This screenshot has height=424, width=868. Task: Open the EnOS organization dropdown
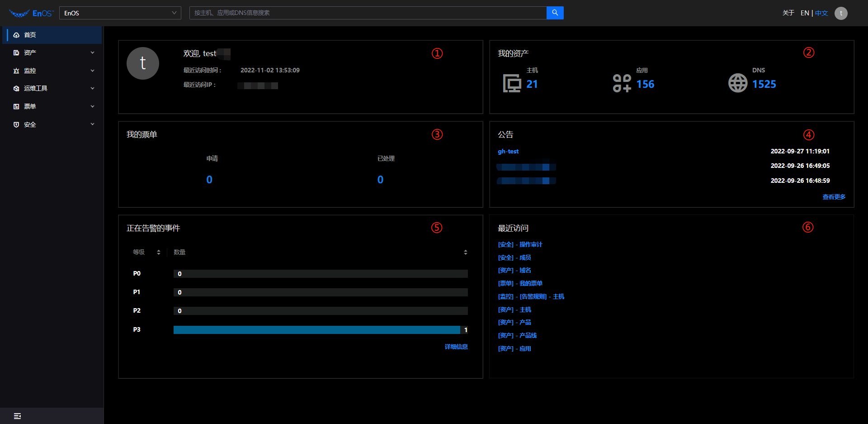120,13
